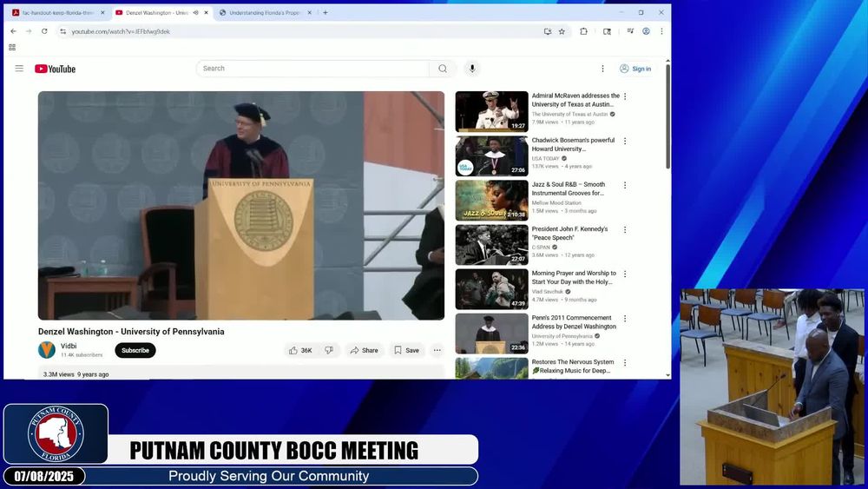
Task: Select the Denzel Washington YouTube tab
Action: click(x=157, y=13)
